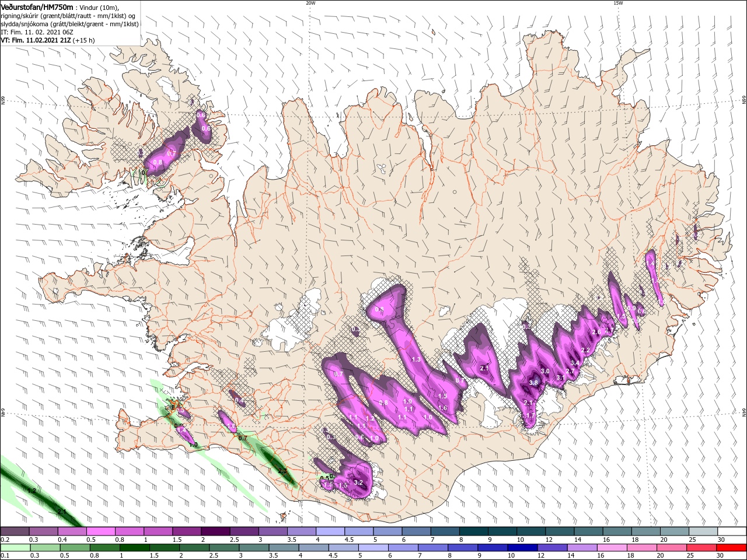The height and width of the screenshot is (560, 747).
Task: Pick the snow scale swatch between 14 and 16
Action: tap(588, 531)
